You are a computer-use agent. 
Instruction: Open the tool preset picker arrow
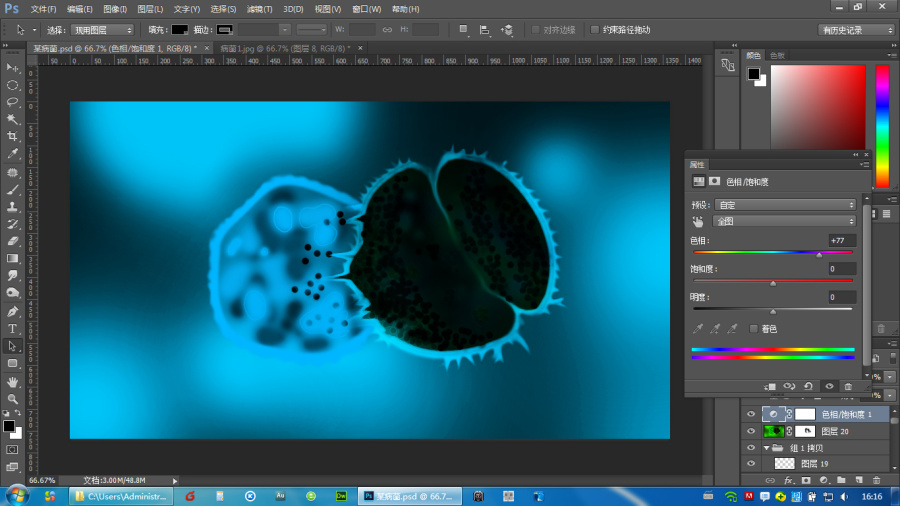(x=34, y=30)
